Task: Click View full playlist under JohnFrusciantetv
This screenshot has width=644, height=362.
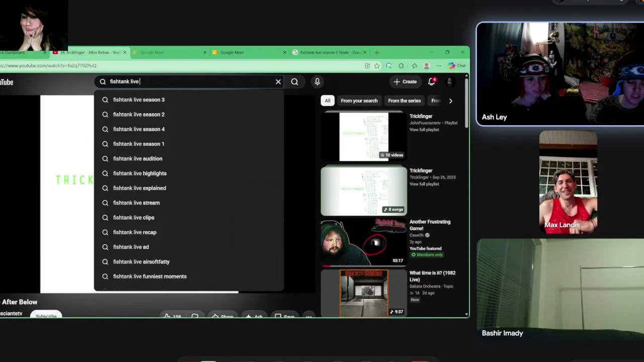Action: 424,130
